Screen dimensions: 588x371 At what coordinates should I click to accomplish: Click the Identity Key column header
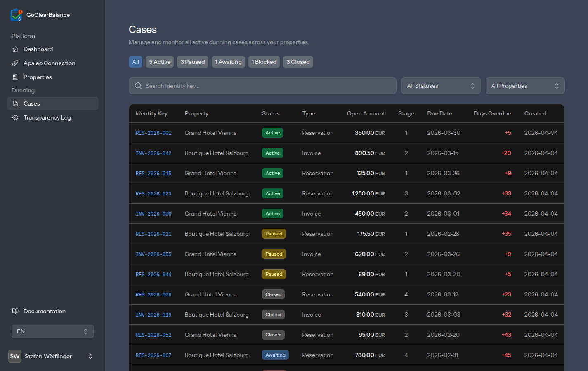151,113
